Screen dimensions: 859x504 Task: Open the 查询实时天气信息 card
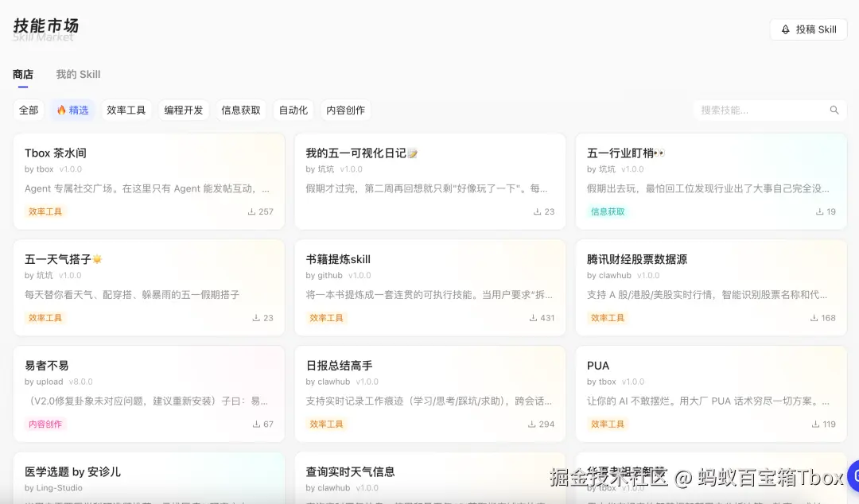(x=430, y=478)
